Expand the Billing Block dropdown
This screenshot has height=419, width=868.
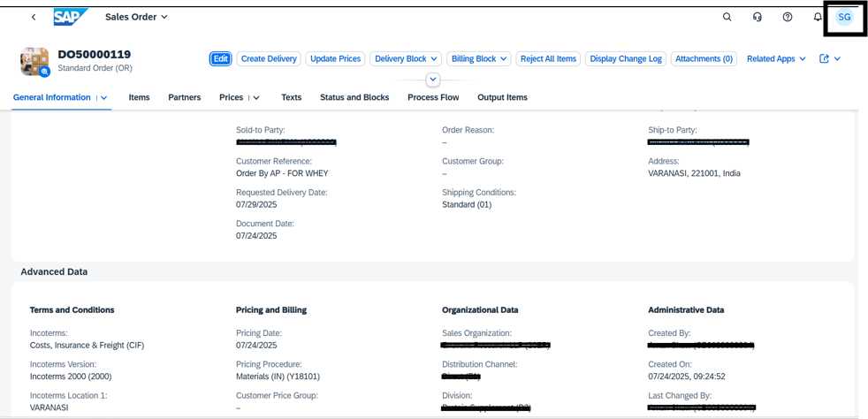(480, 59)
